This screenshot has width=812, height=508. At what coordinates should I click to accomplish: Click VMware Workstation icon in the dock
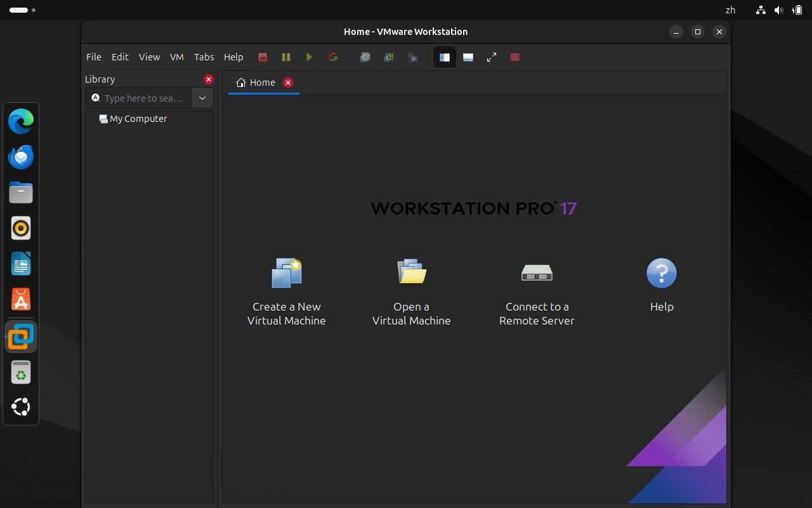pyautogui.click(x=21, y=337)
